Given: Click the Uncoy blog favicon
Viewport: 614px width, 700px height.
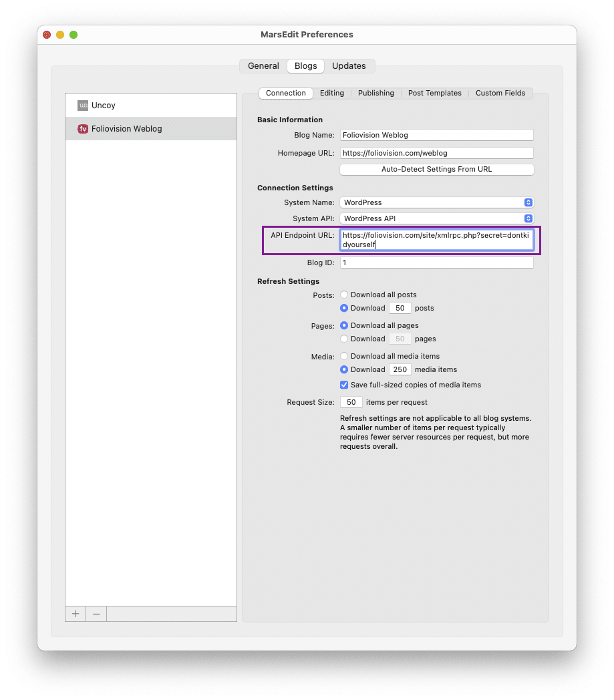Looking at the screenshot, I should click(x=83, y=106).
